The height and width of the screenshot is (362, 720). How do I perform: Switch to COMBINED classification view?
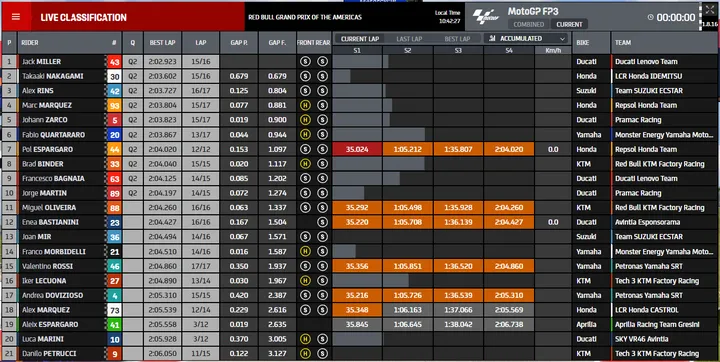[529, 24]
